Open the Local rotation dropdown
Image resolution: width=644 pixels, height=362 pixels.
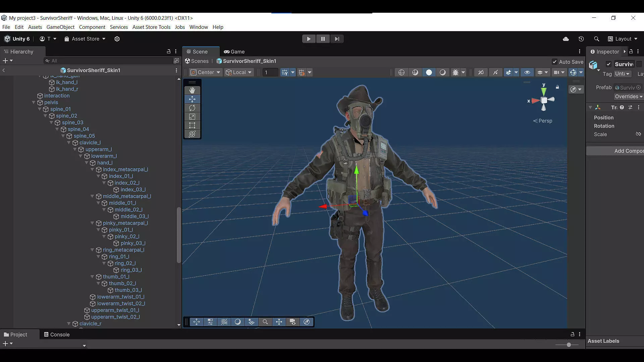coord(239,72)
